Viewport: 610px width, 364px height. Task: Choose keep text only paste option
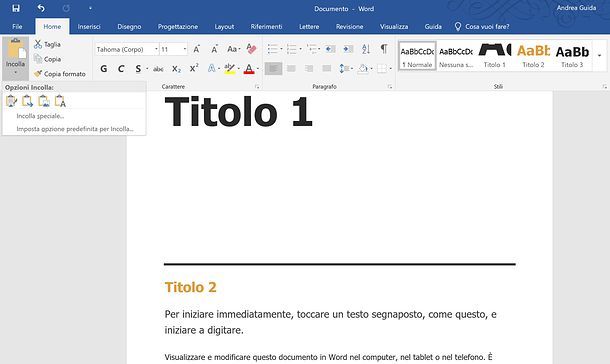pyautogui.click(x=60, y=101)
